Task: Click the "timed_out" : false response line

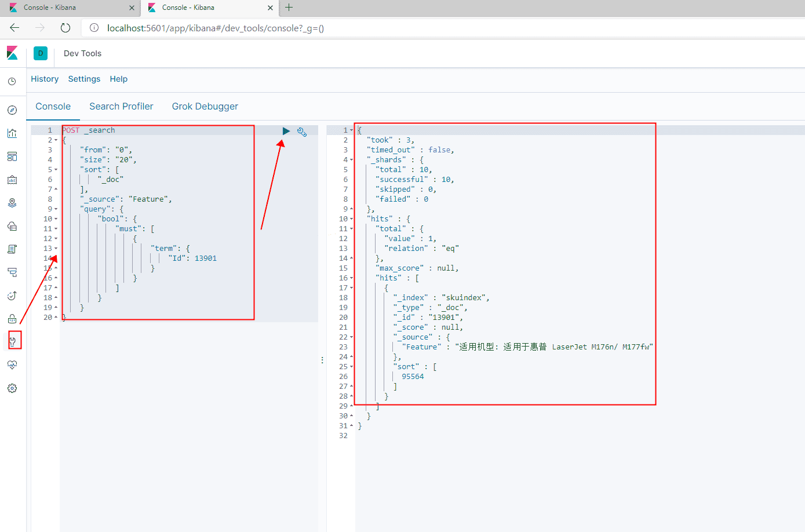Action: (410, 150)
